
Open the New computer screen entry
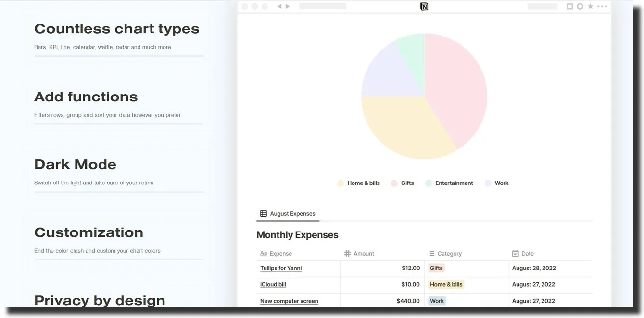pyautogui.click(x=289, y=301)
